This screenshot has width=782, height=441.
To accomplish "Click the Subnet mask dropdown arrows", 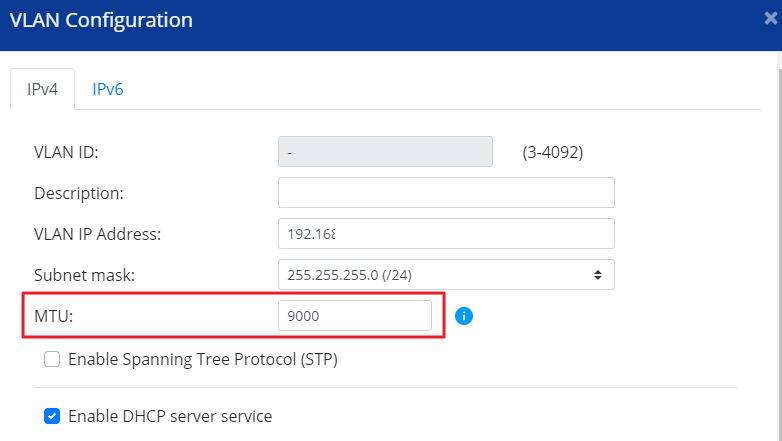I will point(598,275).
